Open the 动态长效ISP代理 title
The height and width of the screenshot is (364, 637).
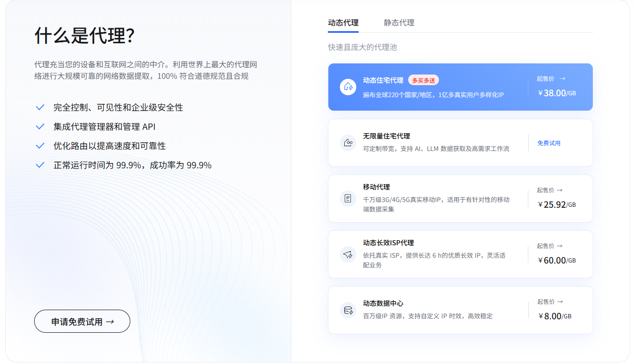coord(388,243)
